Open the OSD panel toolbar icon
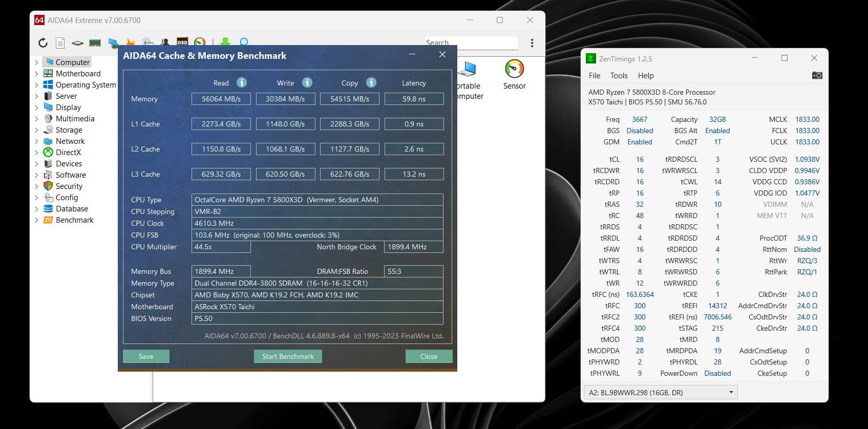 [x=182, y=42]
